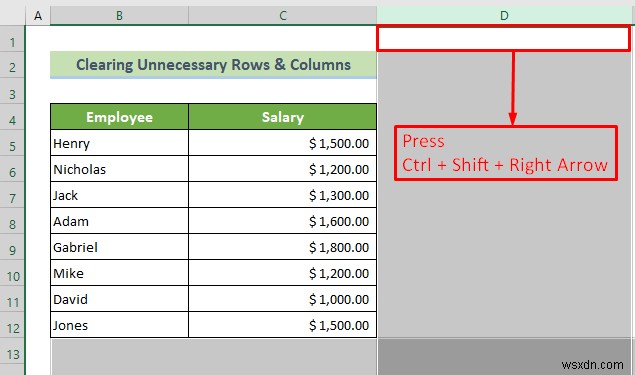Select row 13 header

[x=12, y=352]
